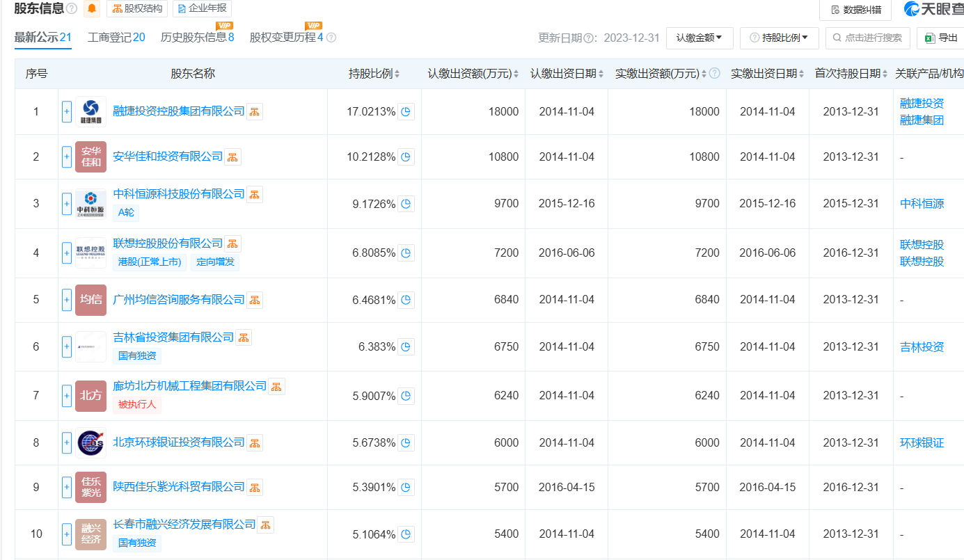
Task: Expand row 4 联想控股 details
Action: point(67,253)
